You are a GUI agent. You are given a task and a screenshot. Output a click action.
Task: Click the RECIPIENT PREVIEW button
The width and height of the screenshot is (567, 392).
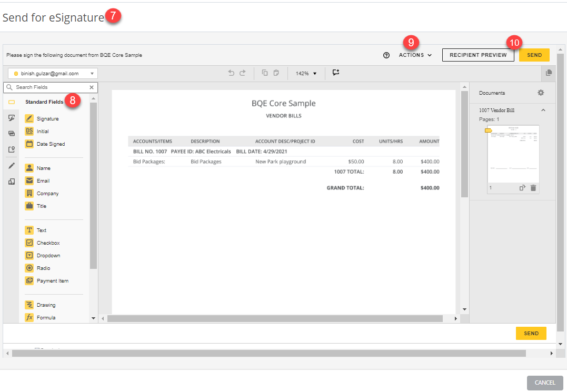[478, 55]
